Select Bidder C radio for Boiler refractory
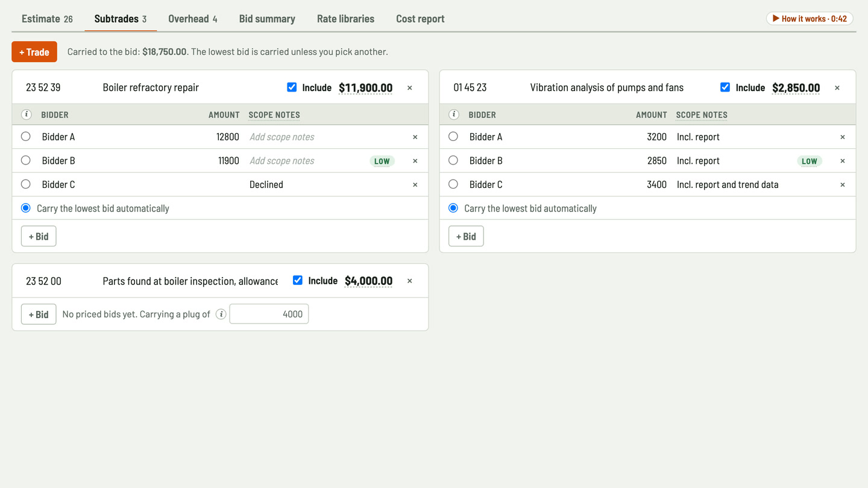The height and width of the screenshot is (488, 868). point(25,184)
